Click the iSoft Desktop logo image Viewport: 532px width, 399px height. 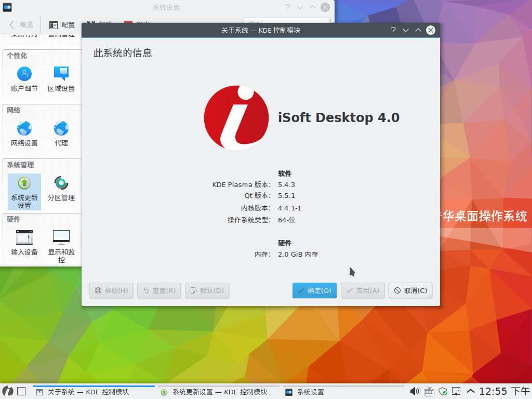pyautogui.click(x=236, y=118)
